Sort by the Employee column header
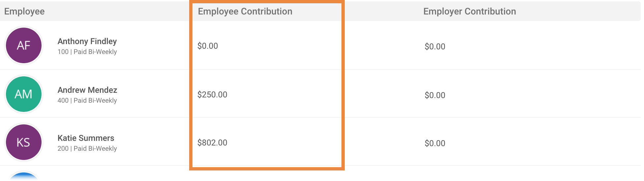644x181 pixels. coord(24,11)
